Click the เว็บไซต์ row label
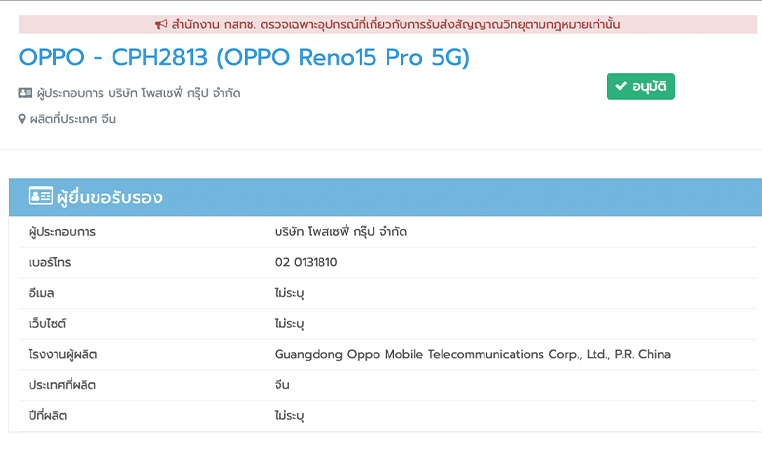This screenshot has width=762, height=450. pyautogui.click(x=47, y=324)
